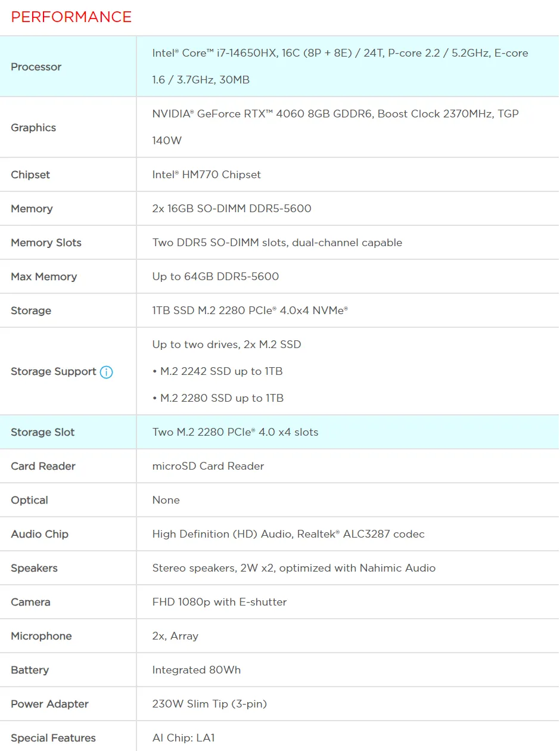560x751 pixels.
Task: Select the "Camera" row label
Action: pos(30,602)
